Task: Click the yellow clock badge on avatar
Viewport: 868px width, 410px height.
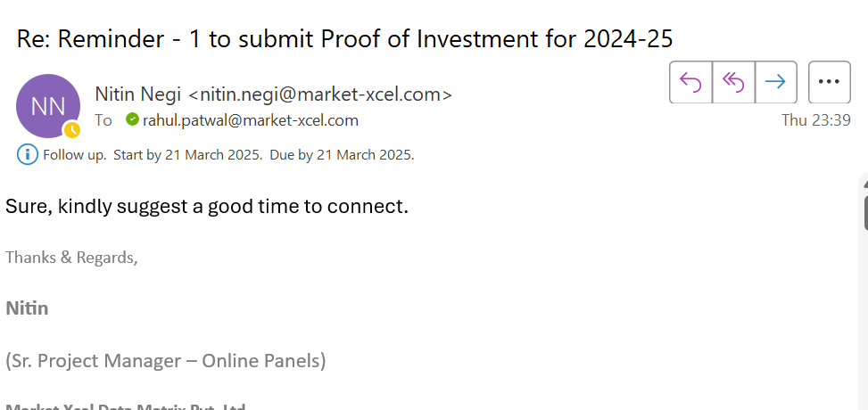Action: (72, 131)
